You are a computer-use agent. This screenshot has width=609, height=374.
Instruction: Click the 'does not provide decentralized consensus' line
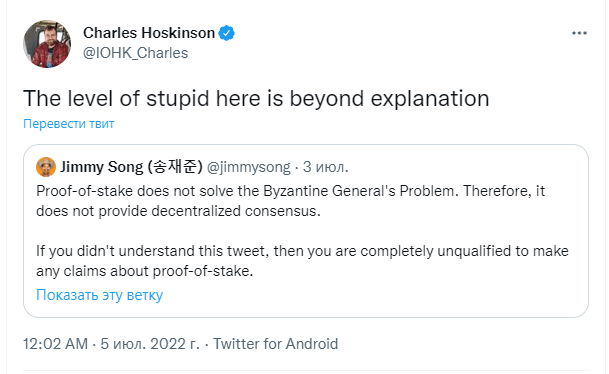click(178, 211)
